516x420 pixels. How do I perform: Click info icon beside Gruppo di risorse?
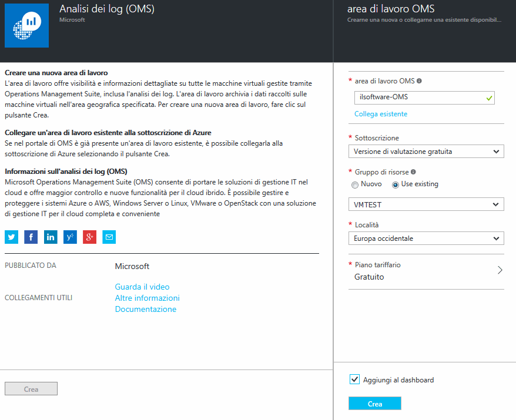(413, 172)
